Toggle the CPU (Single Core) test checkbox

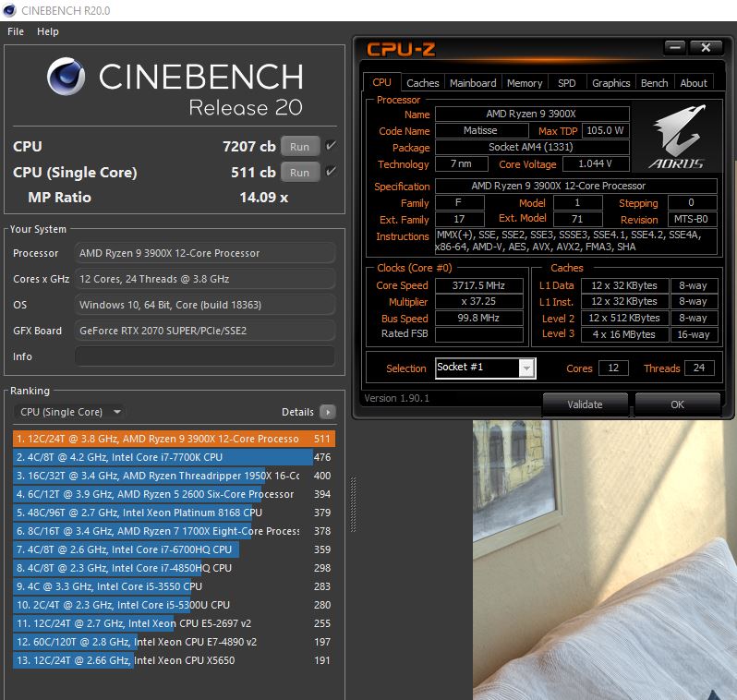click(x=331, y=171)
